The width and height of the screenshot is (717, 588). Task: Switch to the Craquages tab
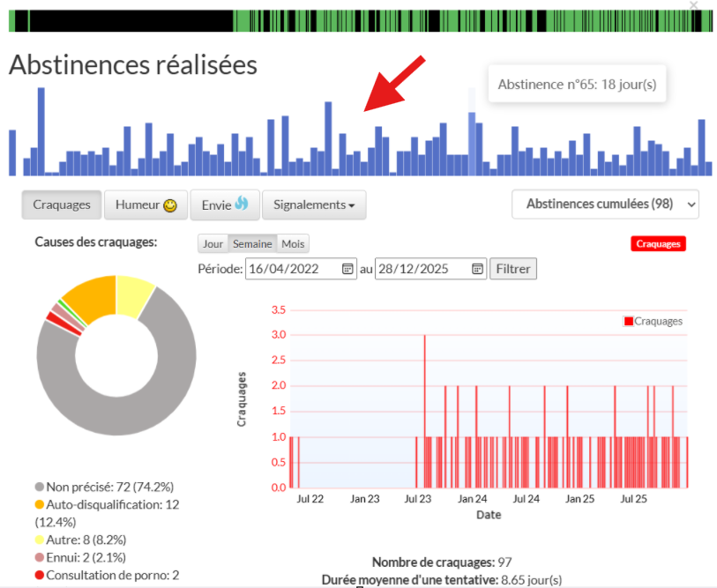pos(62,205)
